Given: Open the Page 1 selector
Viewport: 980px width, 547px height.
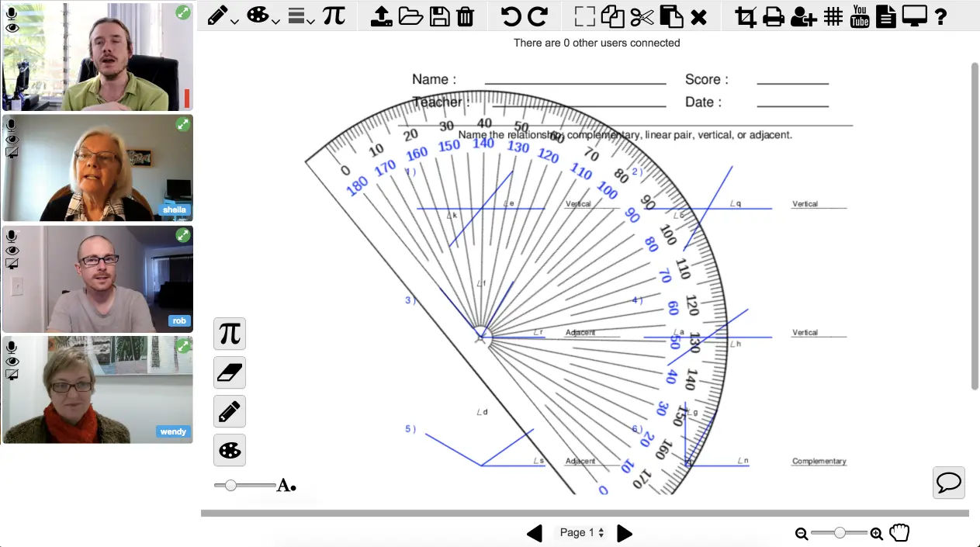Looking at the screenshot, I should (582, 533).
